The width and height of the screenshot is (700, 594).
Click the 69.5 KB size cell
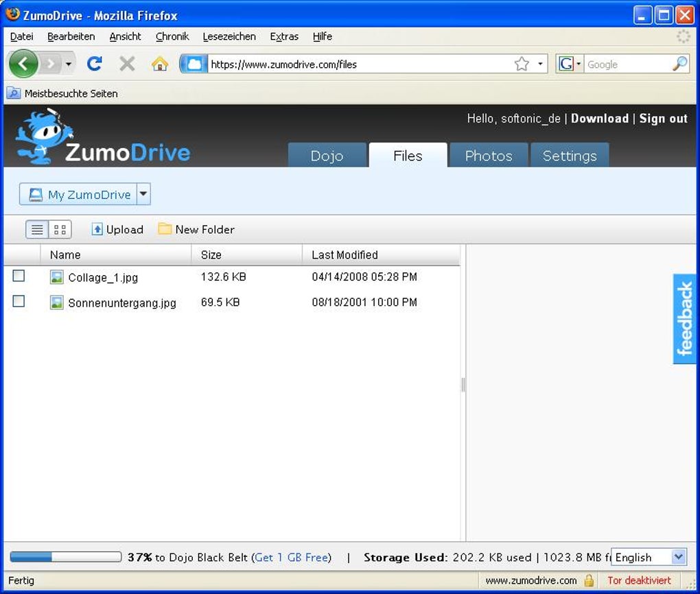[x=220, y=302]
